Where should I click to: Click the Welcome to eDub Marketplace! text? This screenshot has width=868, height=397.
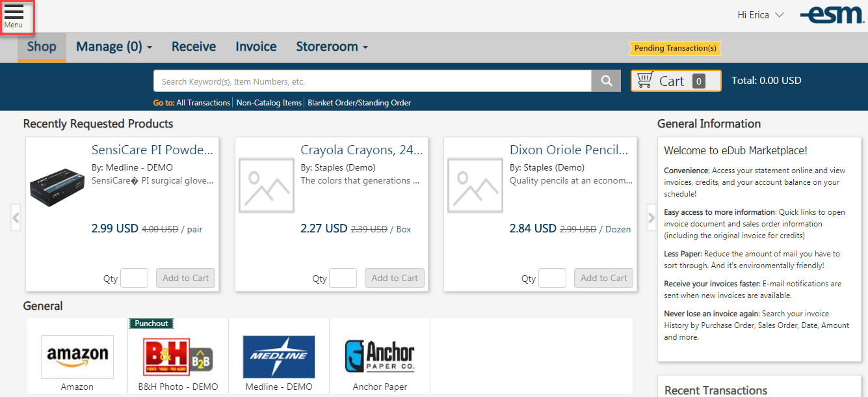[x=735, y=150]
